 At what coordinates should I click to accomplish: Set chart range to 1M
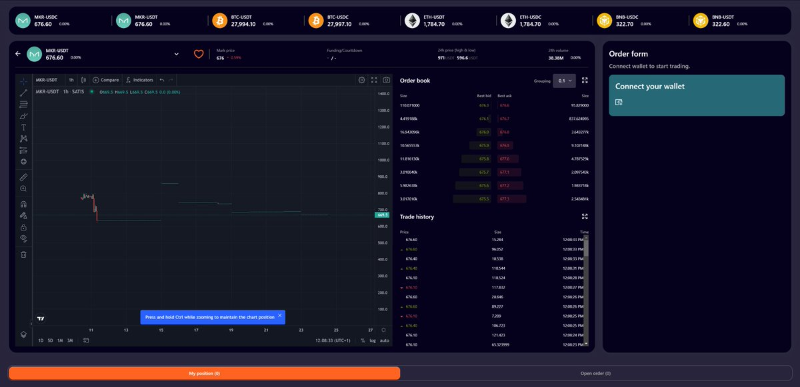coord(60,341)
